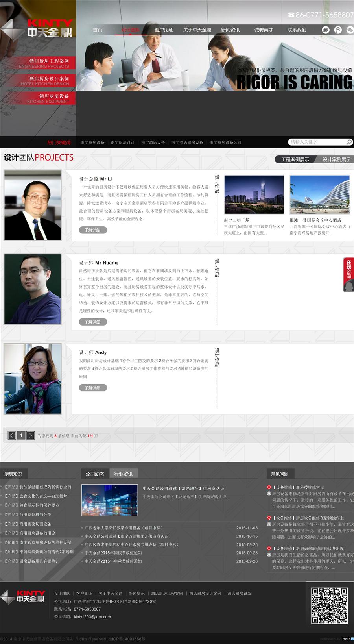Viewport: 354px width, 644px height.
Task: Click 了解详细 button for Mr Li
Action: 93,230
